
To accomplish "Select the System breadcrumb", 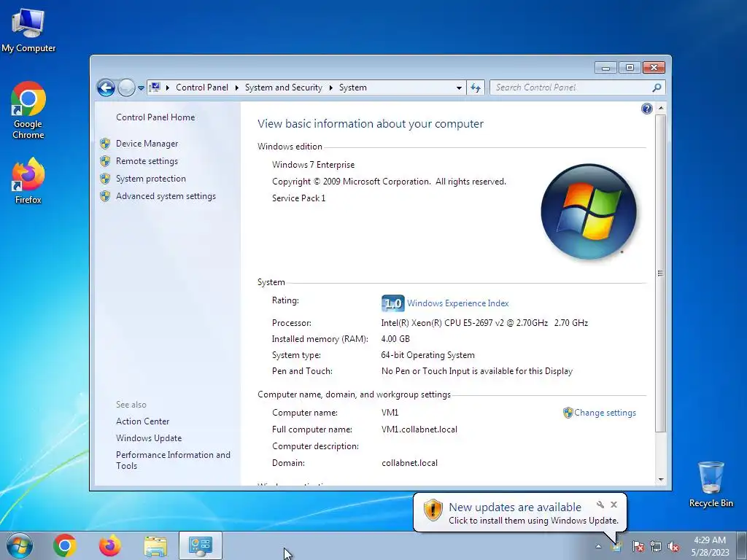I will coord(353,87).
